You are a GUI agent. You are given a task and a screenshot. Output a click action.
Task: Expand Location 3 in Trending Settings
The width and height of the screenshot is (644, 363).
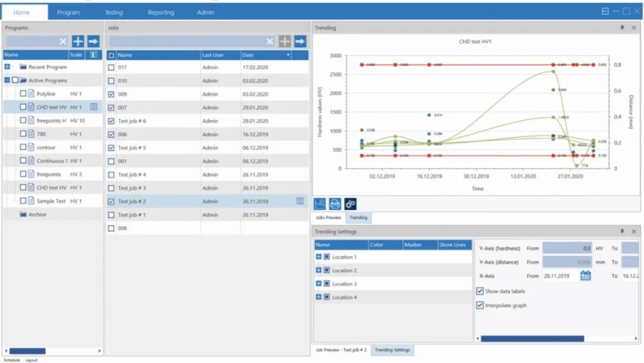318,283
